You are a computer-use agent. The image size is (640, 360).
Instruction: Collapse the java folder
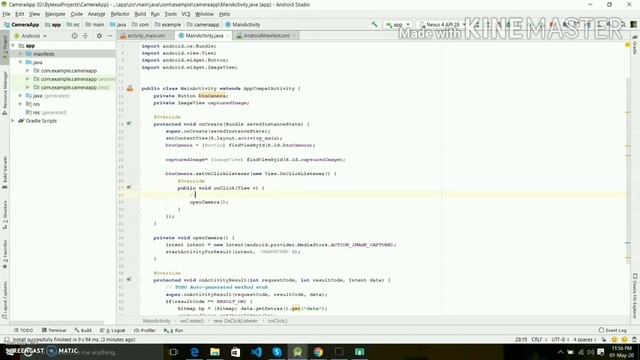tap(20, 62)
